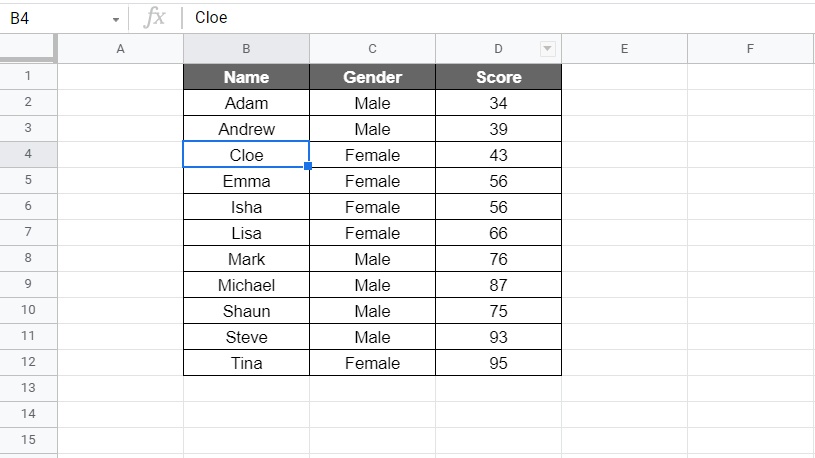Open the Name Box dropdown arrow
Screen dimensions: 815x458
point(115,20)
